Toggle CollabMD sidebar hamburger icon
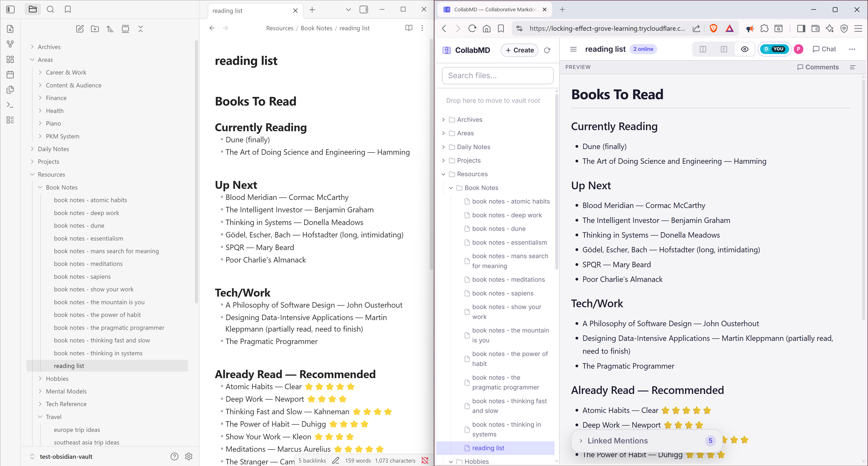 tap(573, 49)
